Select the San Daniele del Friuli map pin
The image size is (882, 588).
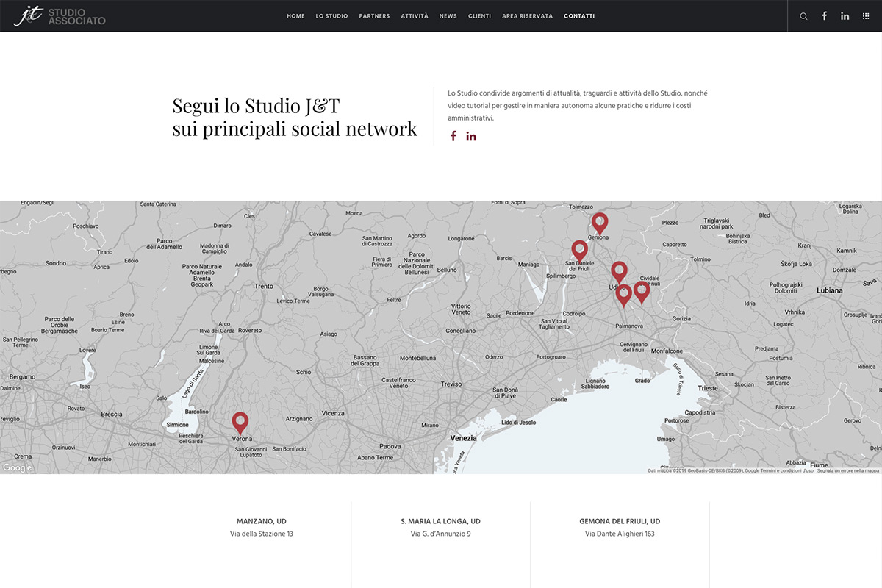[579, 250]
